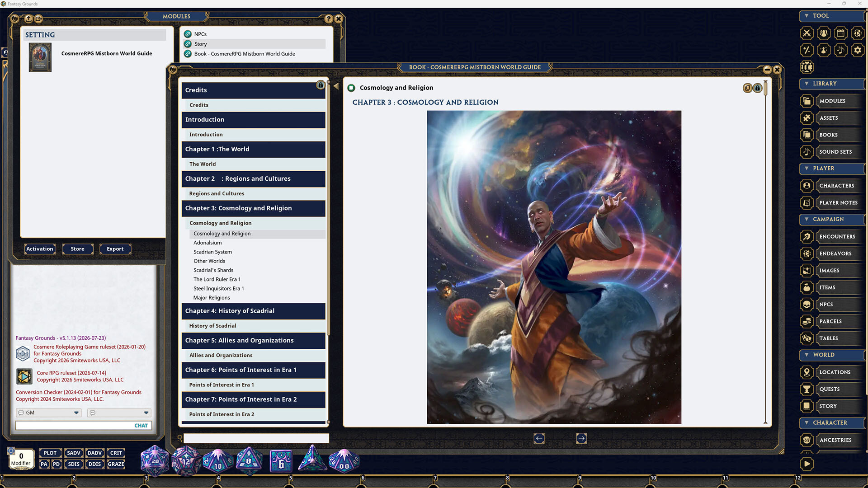This screenshot has width=868, height=488.
Task: Collapse the LIBRARY sidebar section
Action: coord(832,84)
